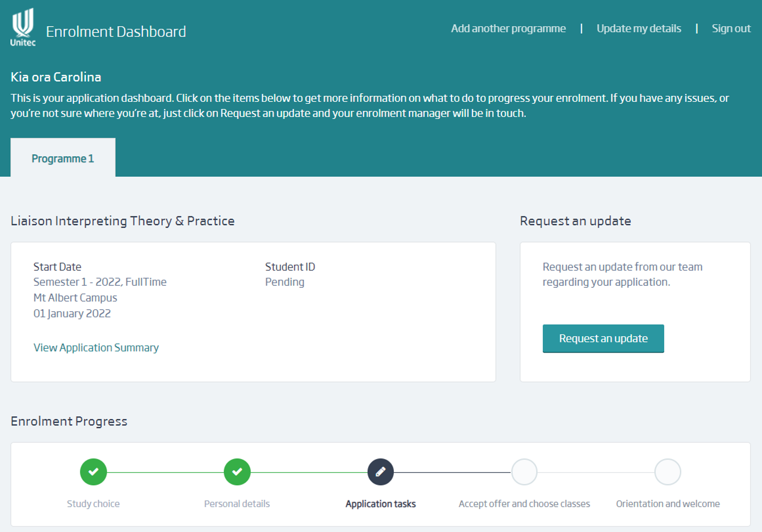Sign out of the Enrolment Dashboard
Screen dimensions: 762x532
pyautogui.click(x=731, y=28)
